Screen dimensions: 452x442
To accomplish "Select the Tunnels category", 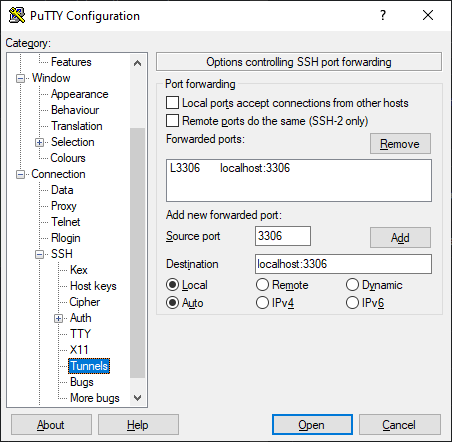I will (x=89, y=366).
